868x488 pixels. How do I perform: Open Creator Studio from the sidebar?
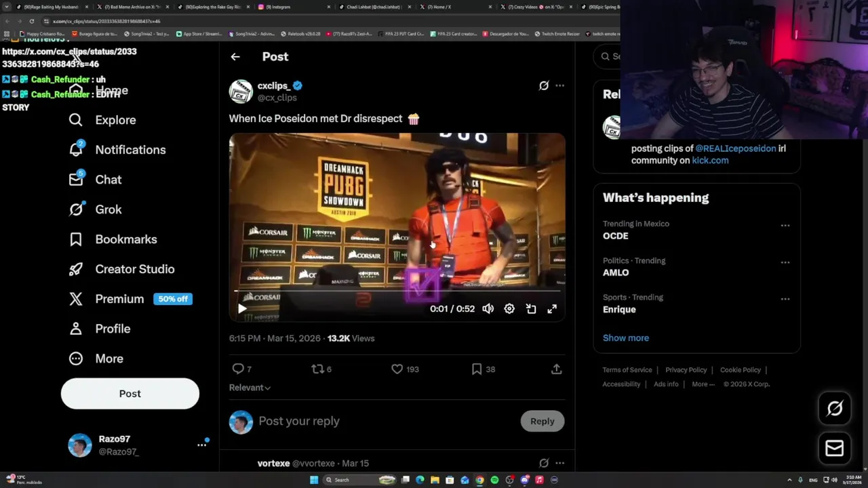tap(121, 269)
